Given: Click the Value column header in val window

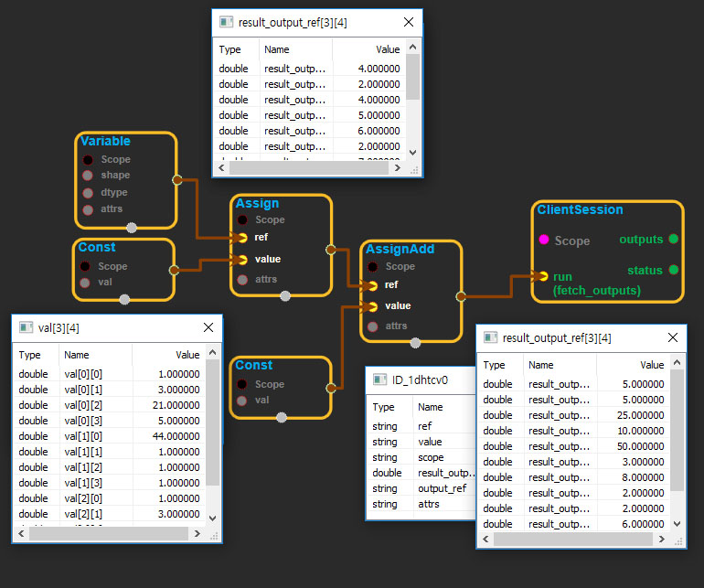Looking at the screenshot, I should (187, 355).
